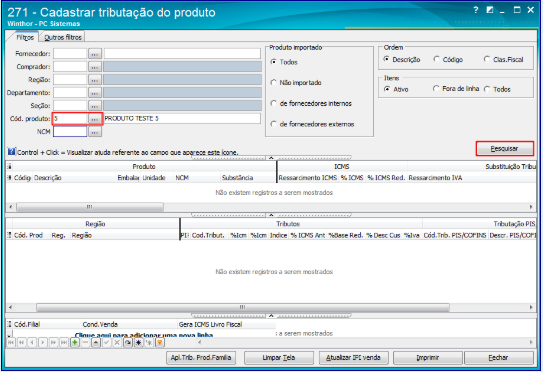Open column chooser icon beside Cód. Prod header
543x372 pixels.
point(9,235)
